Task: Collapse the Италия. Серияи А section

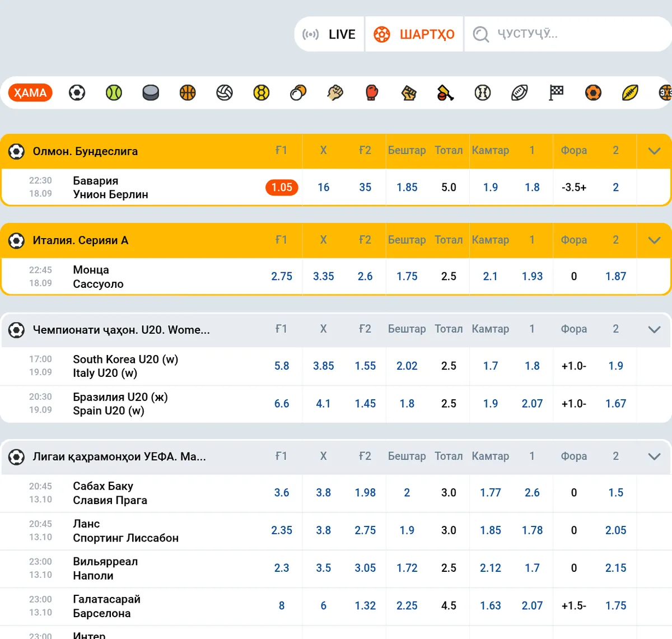Action: (x=654, y=241)
